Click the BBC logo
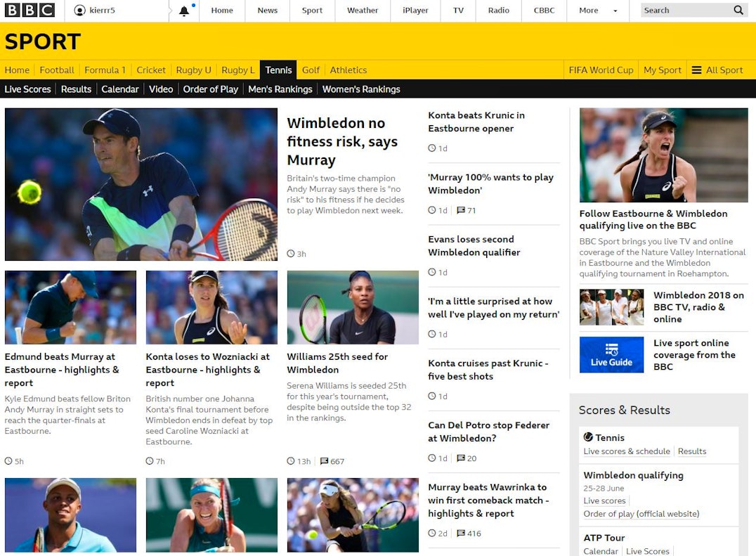Image resolution: width=756 pixels, height=556 pixels. [30, 10]
